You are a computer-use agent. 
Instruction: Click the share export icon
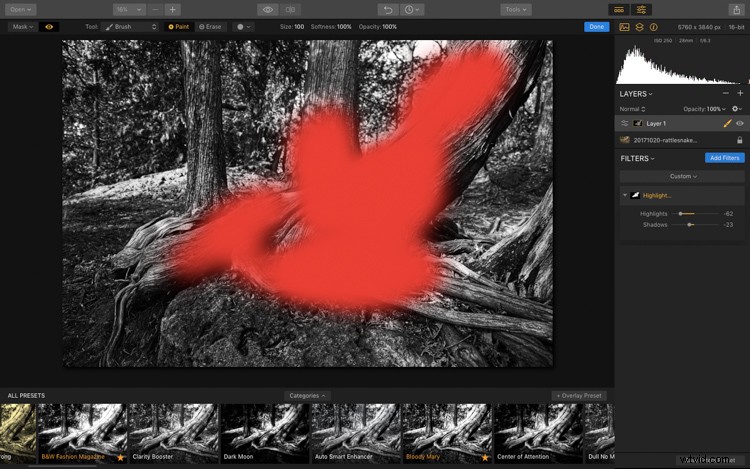[x=737, y=10]
